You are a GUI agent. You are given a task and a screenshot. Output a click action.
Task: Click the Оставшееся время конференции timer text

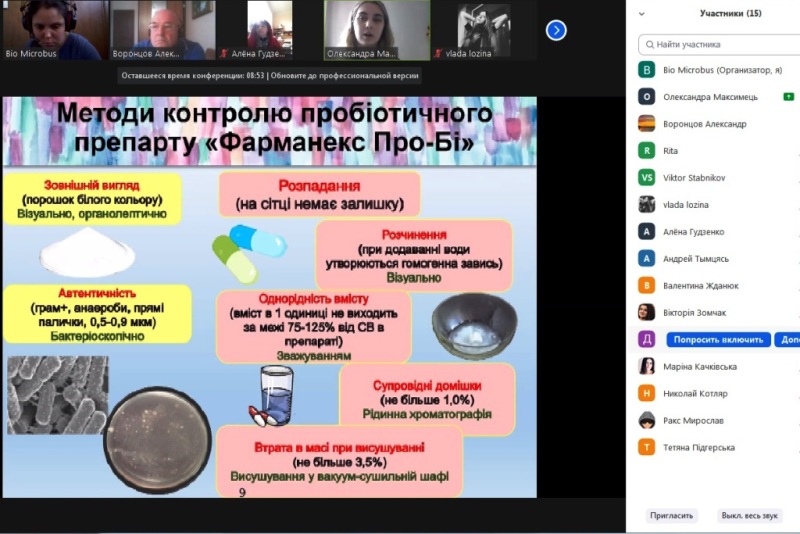tap(193, 75)
